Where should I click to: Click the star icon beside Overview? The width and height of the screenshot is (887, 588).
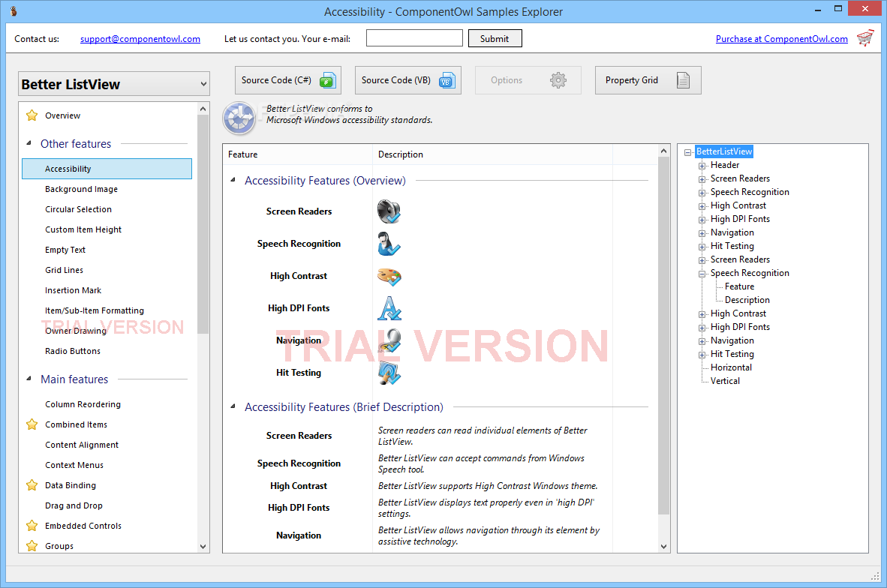32,115
